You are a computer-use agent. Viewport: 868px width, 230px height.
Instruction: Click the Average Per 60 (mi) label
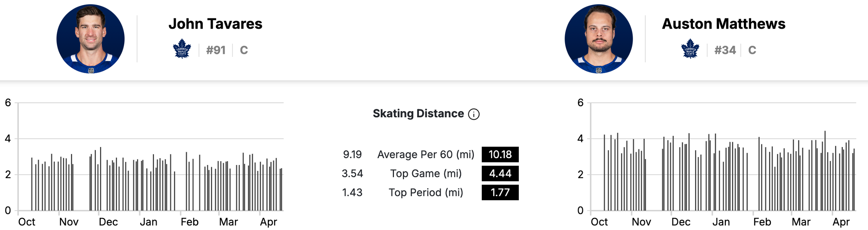tap(426, 154)
